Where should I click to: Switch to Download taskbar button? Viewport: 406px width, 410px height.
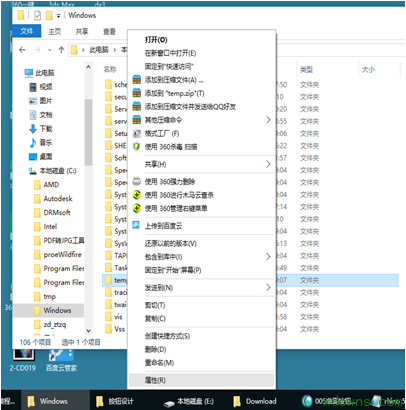pos(255,401)
